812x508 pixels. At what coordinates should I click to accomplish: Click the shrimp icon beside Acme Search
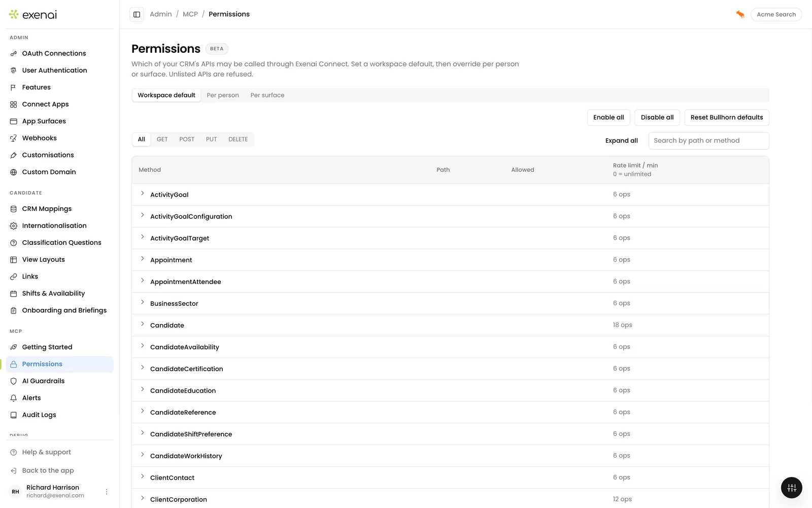[740, 14]
